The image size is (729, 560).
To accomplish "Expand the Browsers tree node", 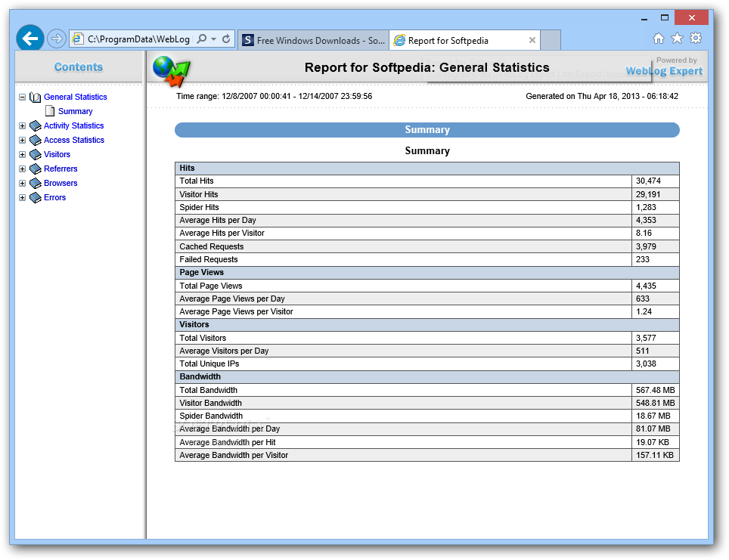I will [22, 184].
